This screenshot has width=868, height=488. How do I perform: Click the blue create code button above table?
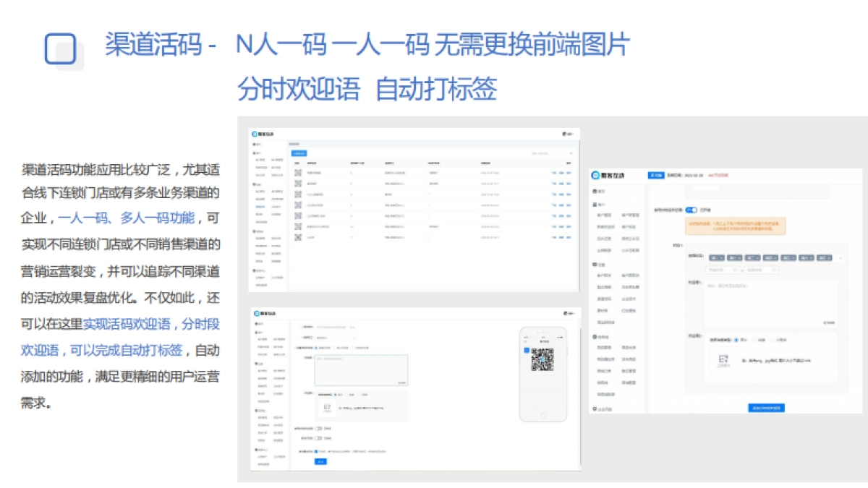298,153
